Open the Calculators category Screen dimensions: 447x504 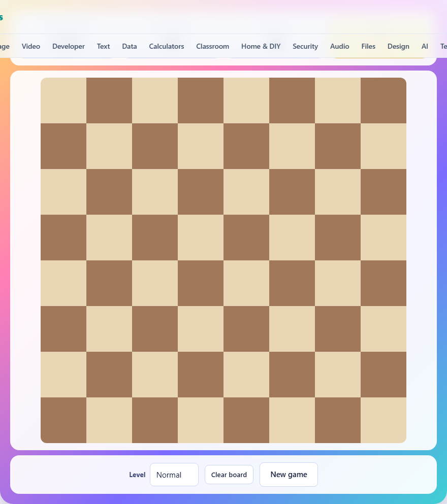(166, 46)
